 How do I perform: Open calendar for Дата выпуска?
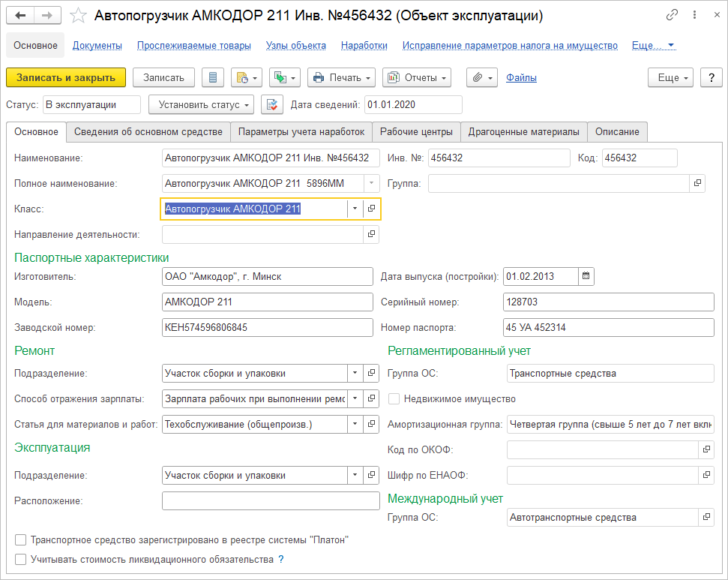[586, 277]
